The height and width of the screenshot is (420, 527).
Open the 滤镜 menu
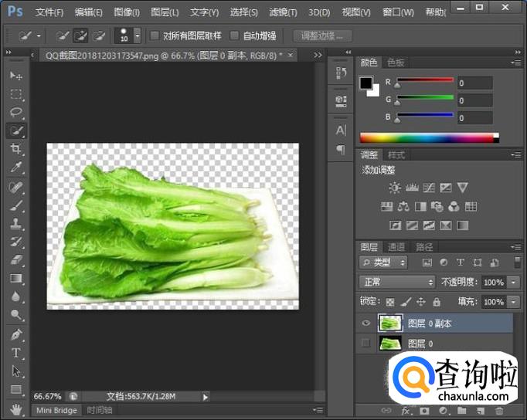coord(284,12)
